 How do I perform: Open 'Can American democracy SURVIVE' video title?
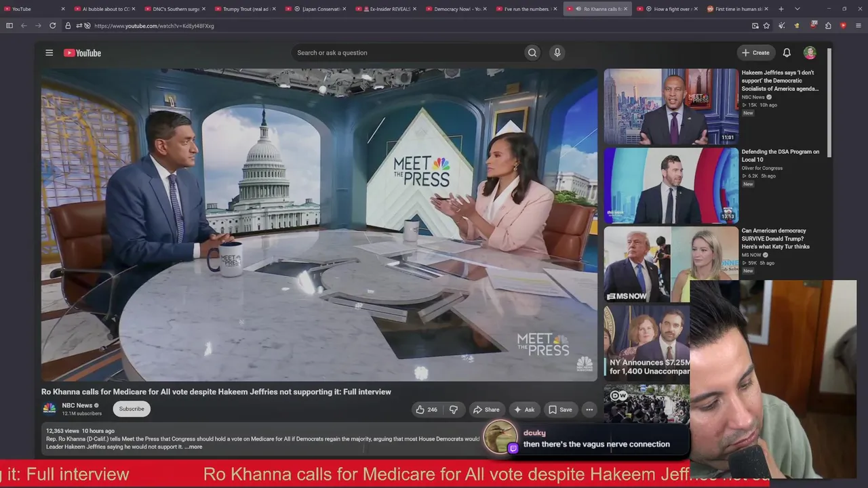coord(776,239)
